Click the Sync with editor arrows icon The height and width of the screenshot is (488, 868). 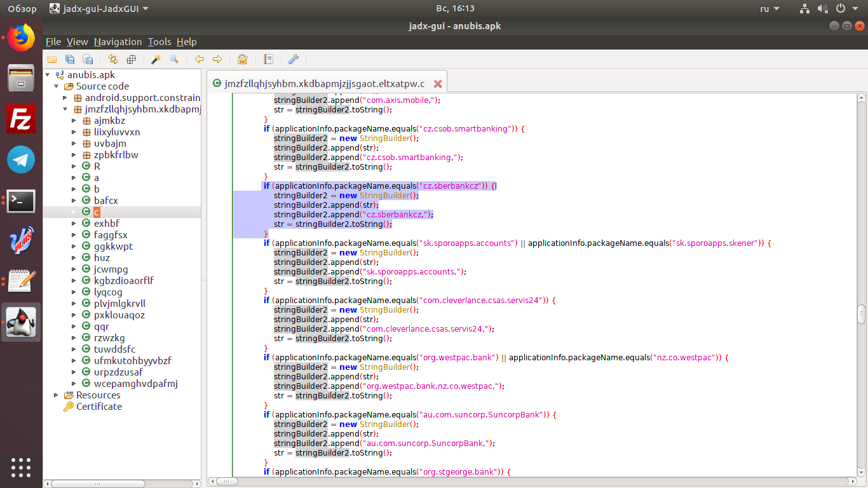[x=113, y=59]
